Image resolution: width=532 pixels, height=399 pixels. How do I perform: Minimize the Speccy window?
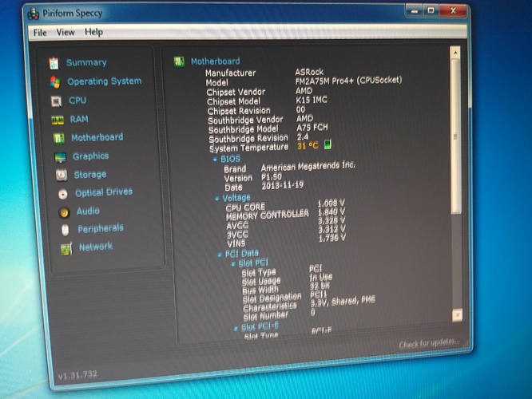click(x=415, y=11)
